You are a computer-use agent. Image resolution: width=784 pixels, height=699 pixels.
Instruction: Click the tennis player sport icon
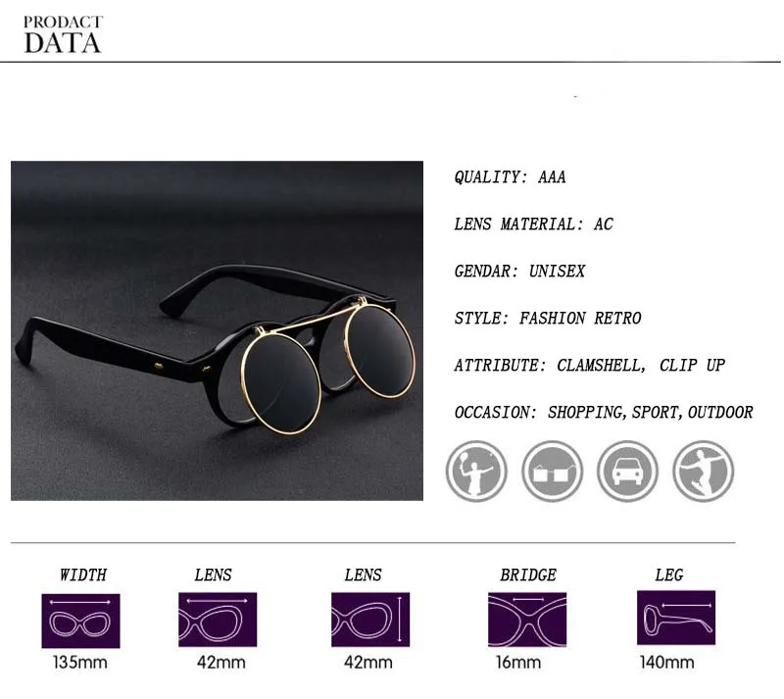[x=476, y=472]
